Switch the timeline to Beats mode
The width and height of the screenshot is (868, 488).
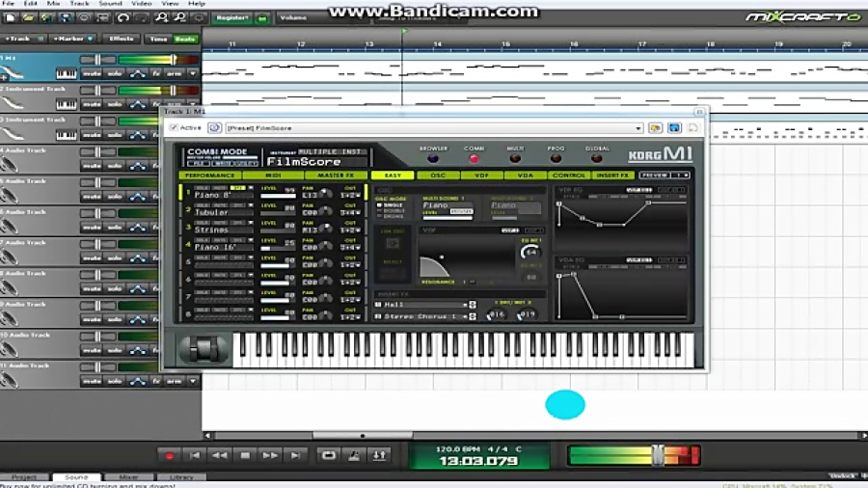click(x=185, y=39)
